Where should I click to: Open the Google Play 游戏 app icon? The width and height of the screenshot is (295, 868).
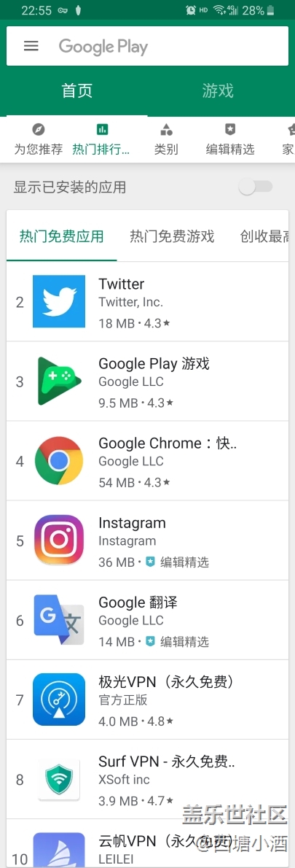[x=59, y=381]
